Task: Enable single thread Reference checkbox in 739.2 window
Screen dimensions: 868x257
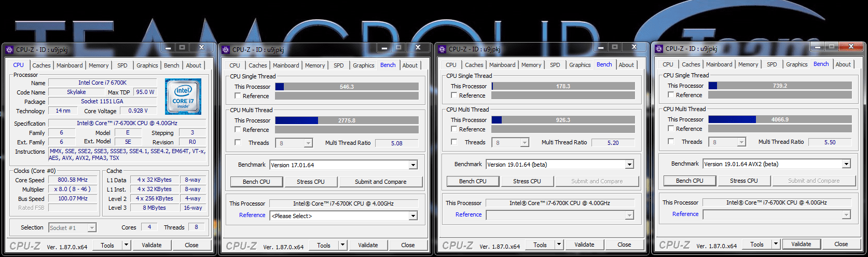Action: pos(671,95)
